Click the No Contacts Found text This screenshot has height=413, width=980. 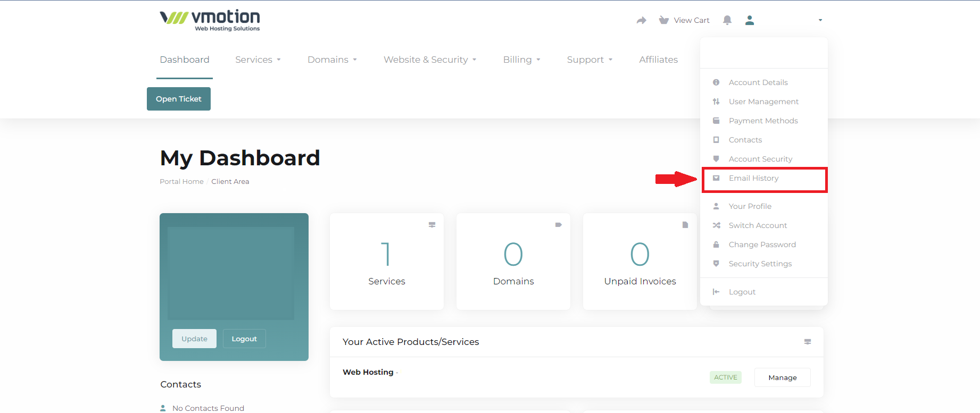[x=208, y=408]
